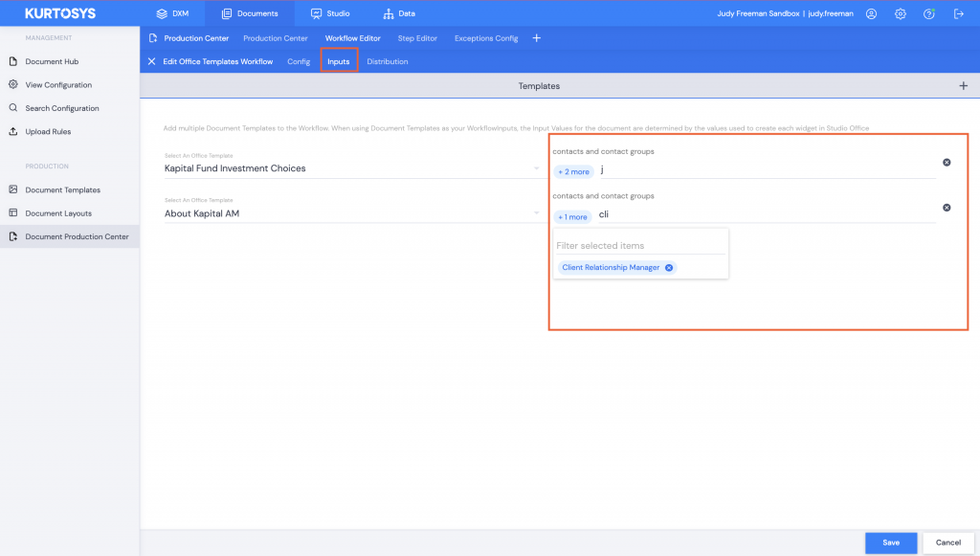The image size is (980, 556).
Task: Open the settings gear icon
Action: tap(900, 13)
